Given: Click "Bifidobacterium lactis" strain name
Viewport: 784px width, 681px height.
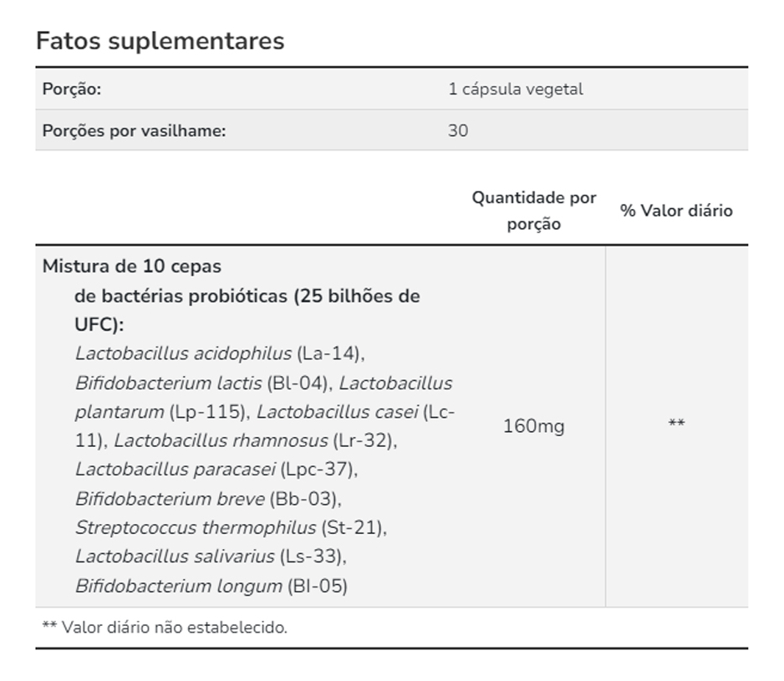Looking at the screenshot, I should 168,383.
